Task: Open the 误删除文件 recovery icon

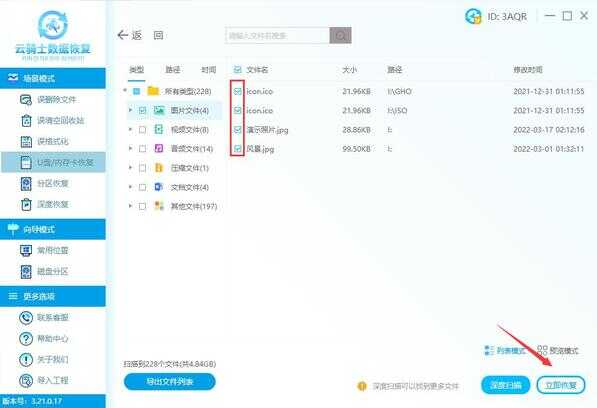Action: [x=26, y=100]
